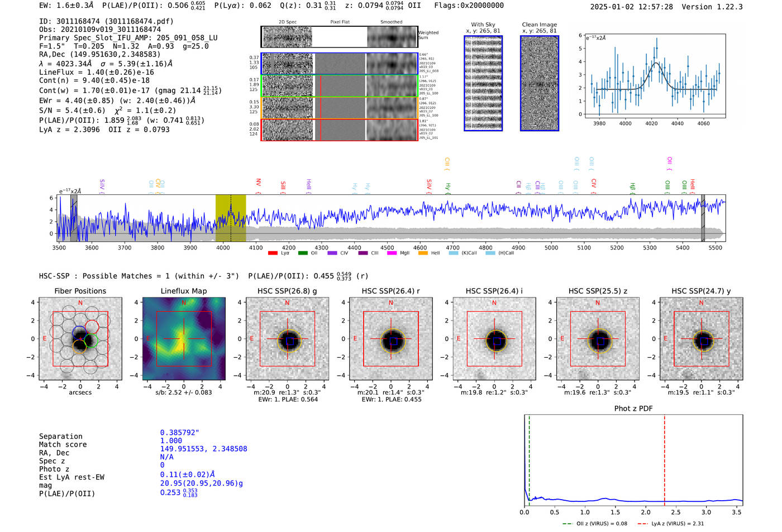Select the blue-bordered fiber spectrum row

click(x=340, y=64)
